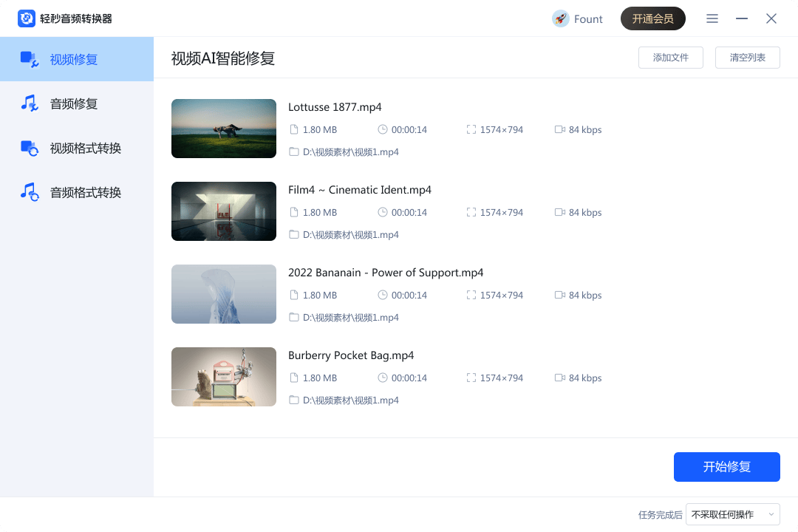Viewport: 798px width, 532px height.
Task: Click the Fount rocket avatar icon
Action: pyautogui.click(x=561, y=19)
